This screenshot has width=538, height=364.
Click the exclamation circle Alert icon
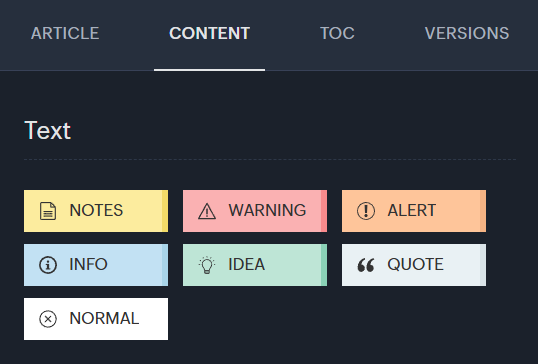point(366,211)
